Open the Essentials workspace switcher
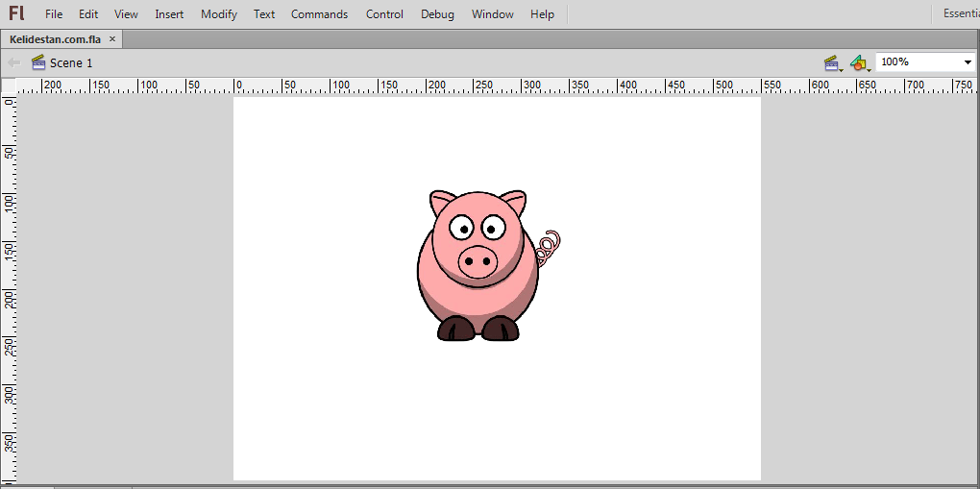 pyautogui.click(x=961, y=13)
